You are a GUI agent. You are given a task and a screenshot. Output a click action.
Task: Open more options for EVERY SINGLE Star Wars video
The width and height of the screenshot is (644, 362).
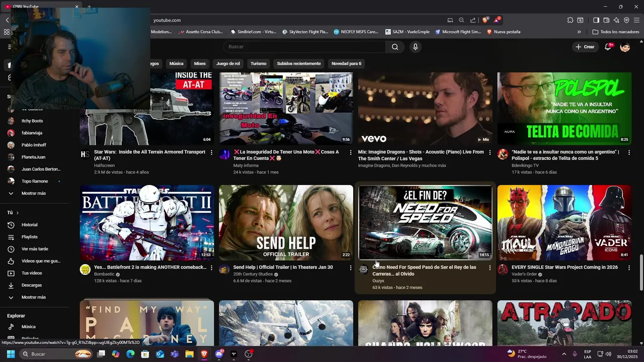tap(629, 268)
